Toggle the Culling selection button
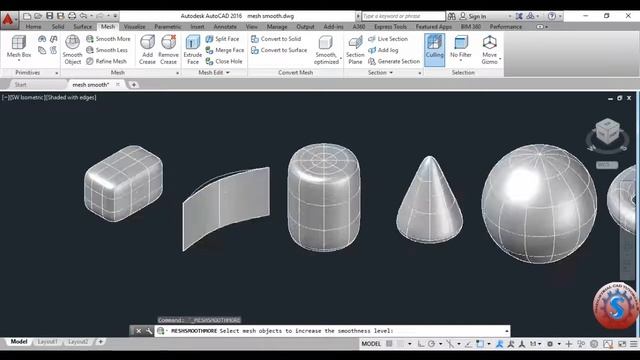The image size is (640, 360). [x=435, y=49]
